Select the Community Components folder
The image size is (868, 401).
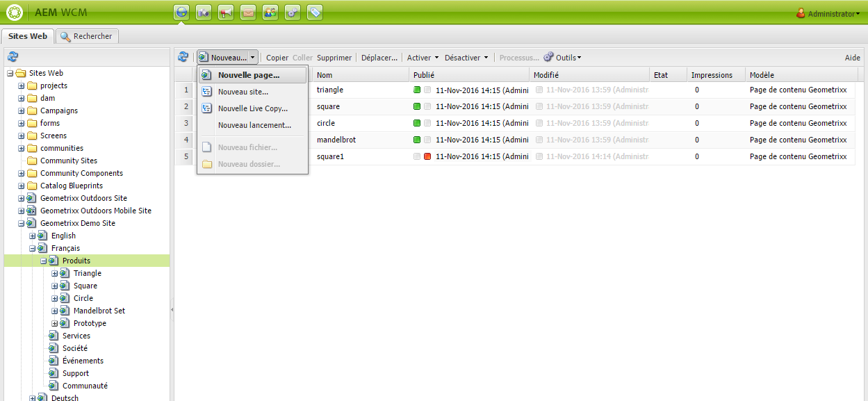point(81,173)
